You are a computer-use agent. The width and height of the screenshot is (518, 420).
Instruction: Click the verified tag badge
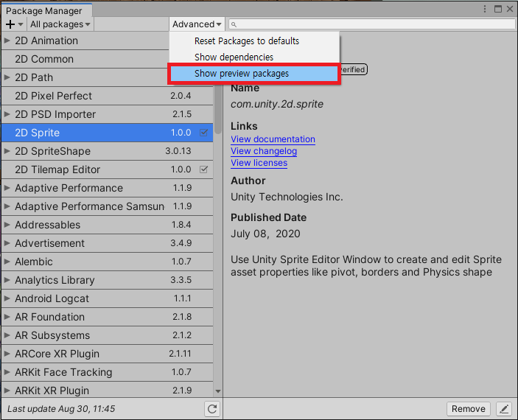point(353,69)
